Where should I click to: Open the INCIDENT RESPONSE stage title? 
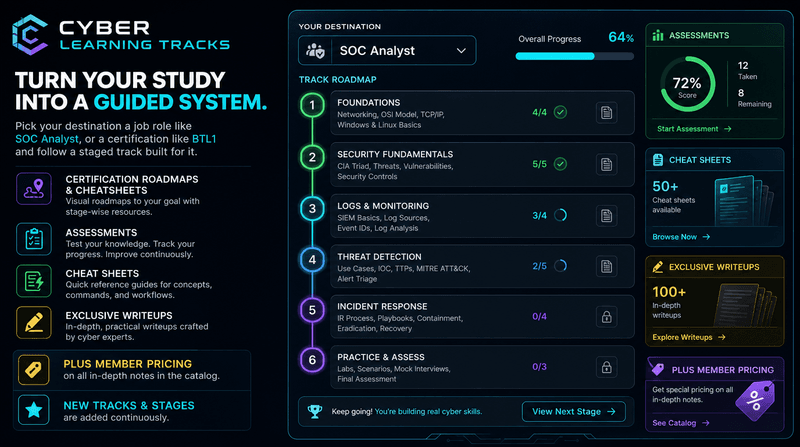382,306
